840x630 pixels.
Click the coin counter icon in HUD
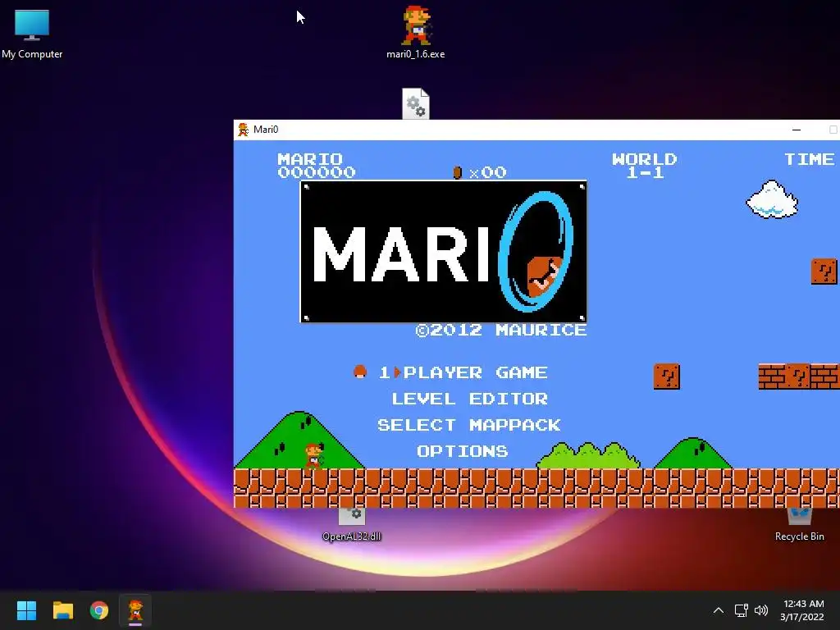(x=458, y=172)
